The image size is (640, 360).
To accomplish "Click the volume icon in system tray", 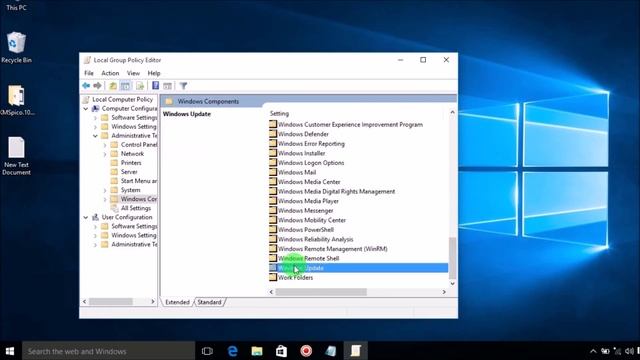I will point(629,351).
